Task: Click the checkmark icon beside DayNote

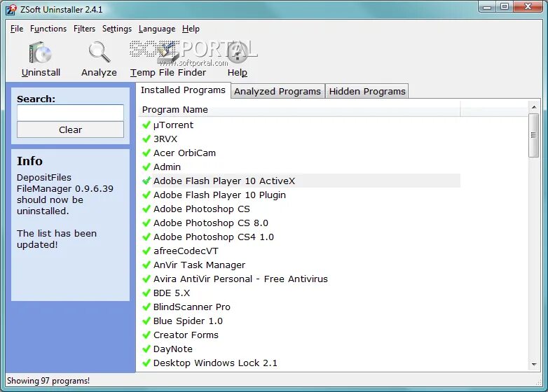Action: (146, 349)
